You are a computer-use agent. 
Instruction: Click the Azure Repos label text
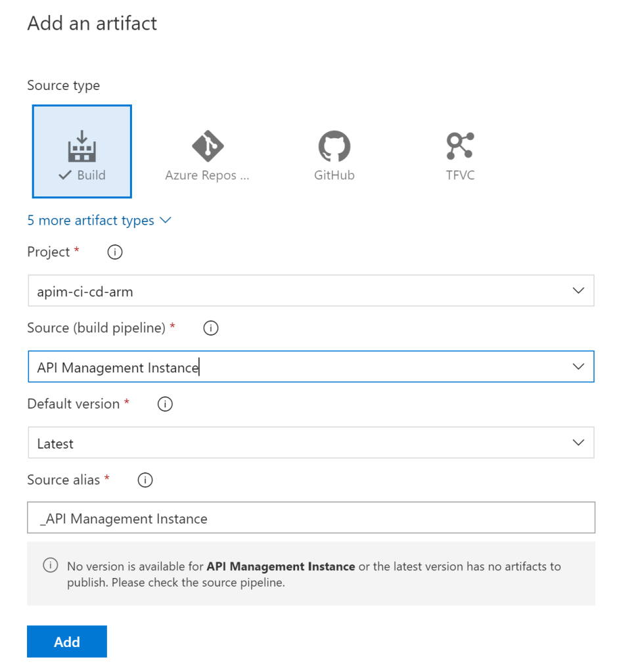tap(208, 175)
